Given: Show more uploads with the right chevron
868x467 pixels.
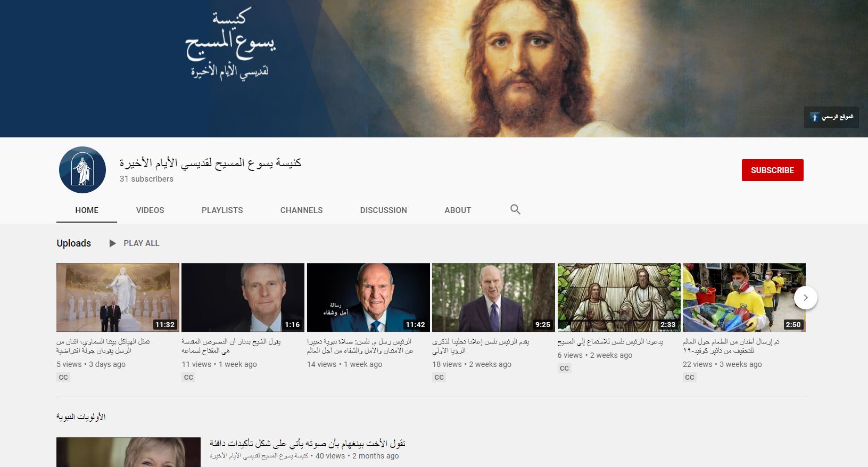Looking at the screenshot, I should click(806, 298).
